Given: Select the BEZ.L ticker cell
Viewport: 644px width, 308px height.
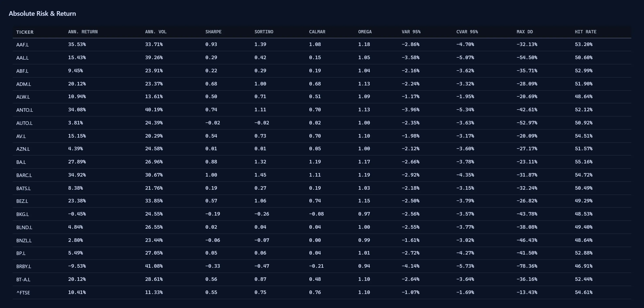Looking at the screenshot, I should [22, 201].
